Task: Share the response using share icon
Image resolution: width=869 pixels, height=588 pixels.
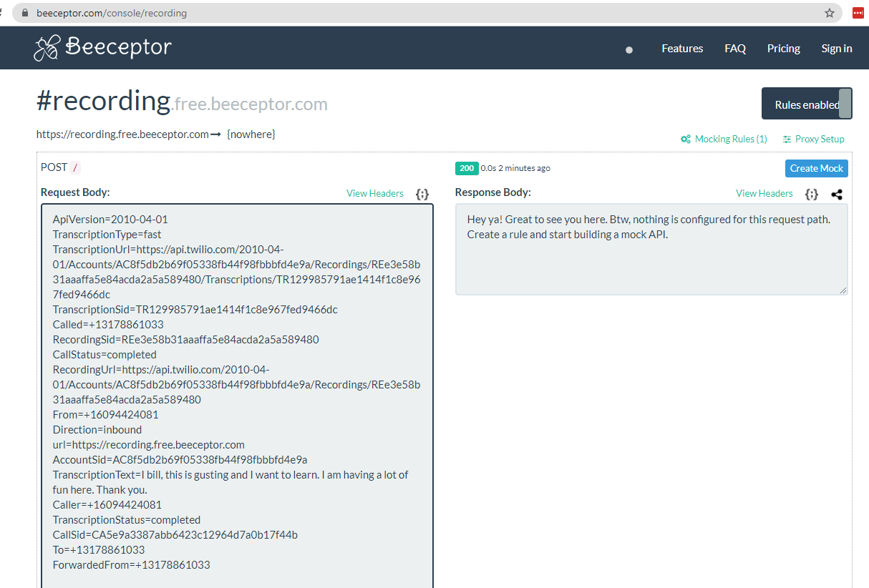Action: (x=837, y=194)
